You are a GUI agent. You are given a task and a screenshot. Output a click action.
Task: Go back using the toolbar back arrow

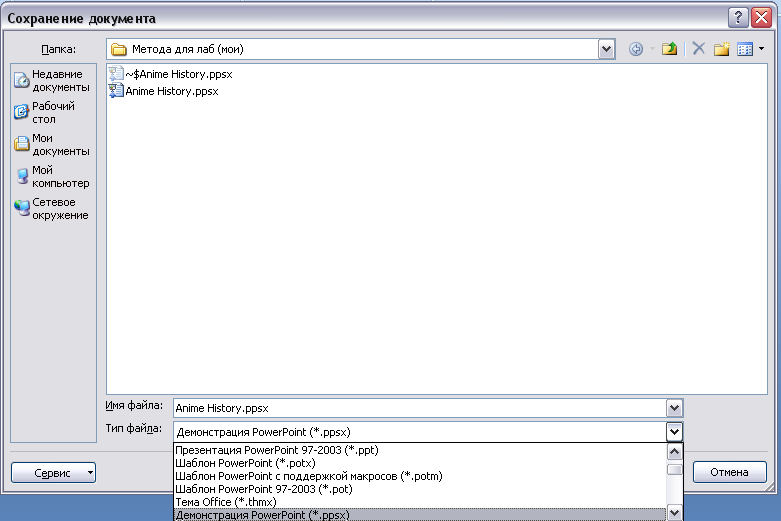click(x=636, y=49)
